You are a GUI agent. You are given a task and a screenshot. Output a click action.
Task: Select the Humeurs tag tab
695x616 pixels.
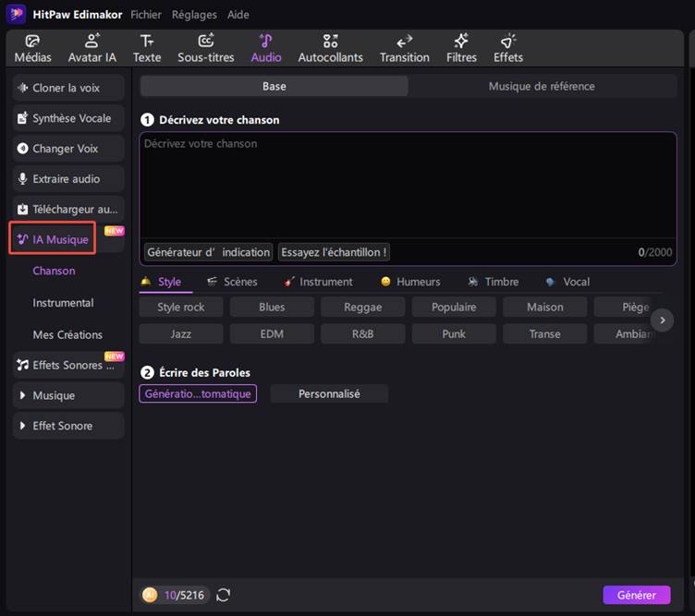pyautogui.click(x=410, y=282)
